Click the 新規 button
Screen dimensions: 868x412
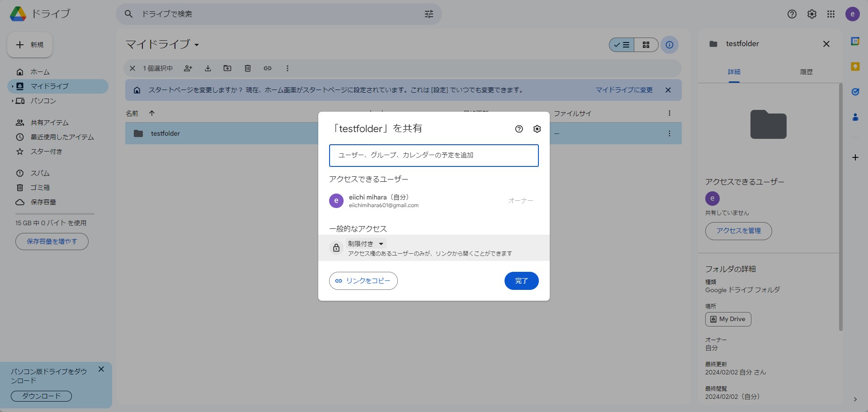[x=30, y=45]
